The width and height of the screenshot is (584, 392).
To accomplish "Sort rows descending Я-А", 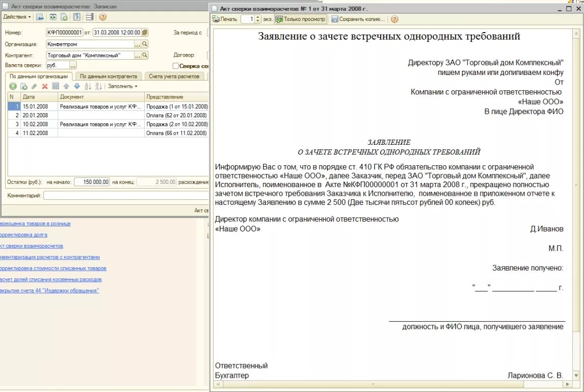I will [x=98, y=86].
